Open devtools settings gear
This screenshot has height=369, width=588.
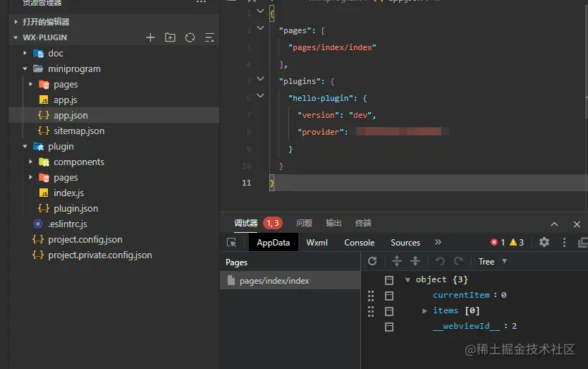point(544,242)
